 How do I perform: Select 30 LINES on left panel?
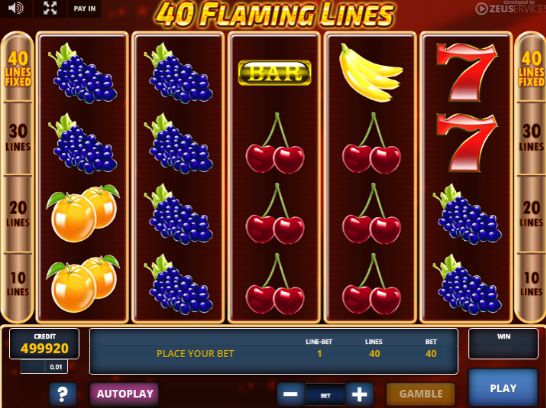(18, 138)
